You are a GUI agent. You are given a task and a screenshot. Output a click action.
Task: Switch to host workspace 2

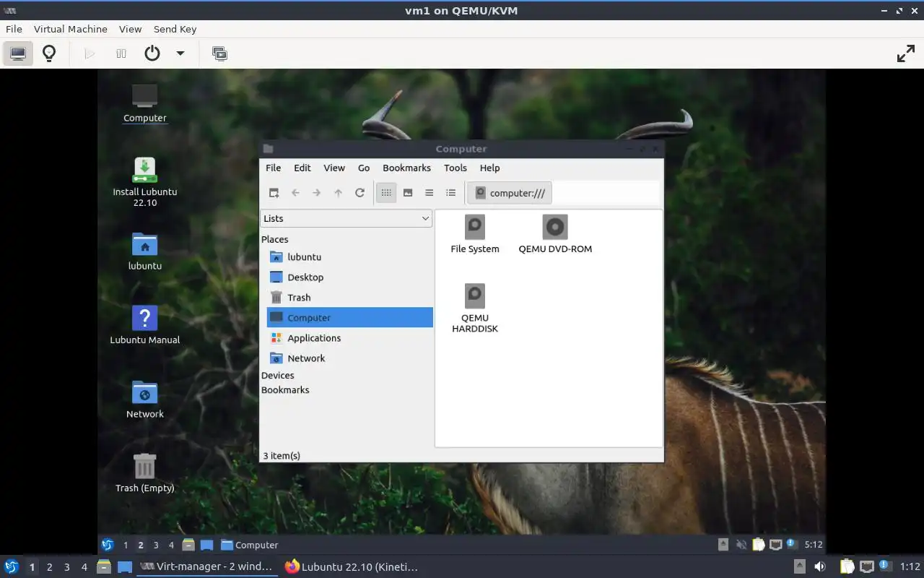coord(49,567)
